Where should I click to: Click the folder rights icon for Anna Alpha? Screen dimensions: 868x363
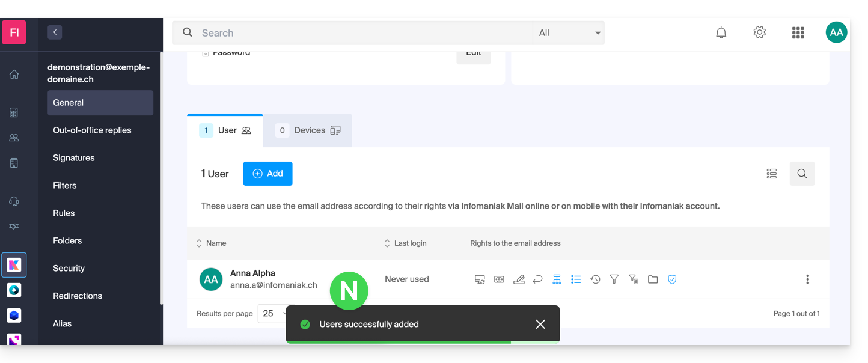click(653, 279)
